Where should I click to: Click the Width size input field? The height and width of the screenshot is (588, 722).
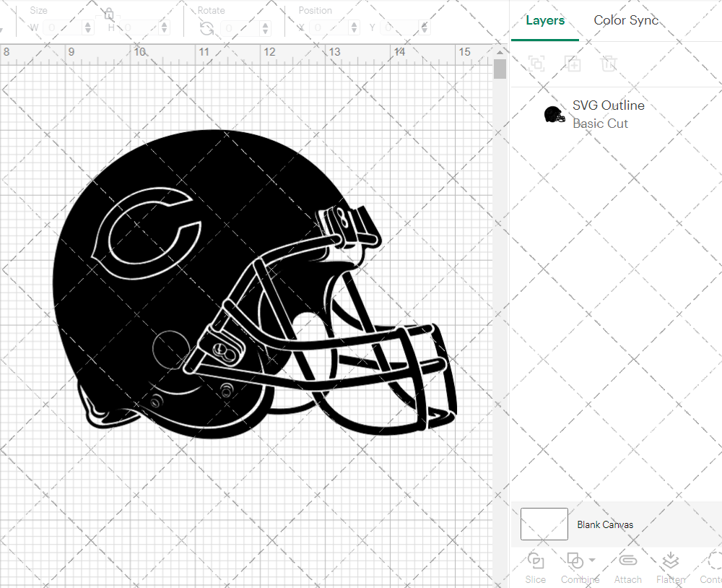click(63, 27)
